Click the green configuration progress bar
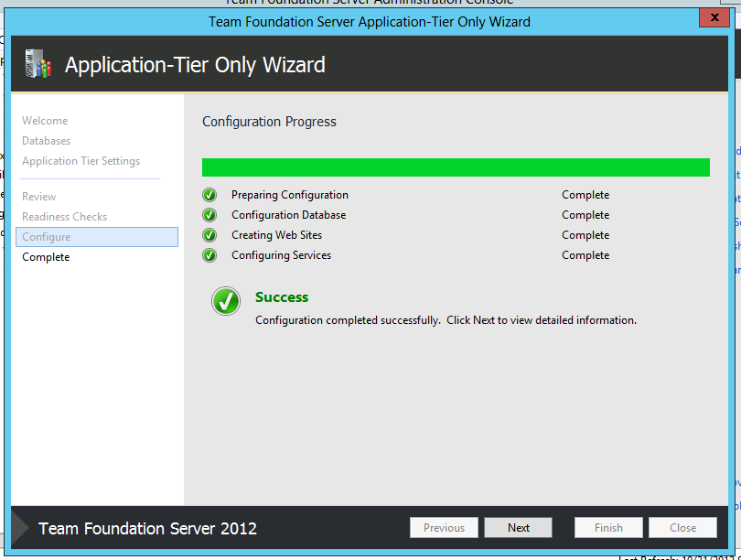 (456, 167)
